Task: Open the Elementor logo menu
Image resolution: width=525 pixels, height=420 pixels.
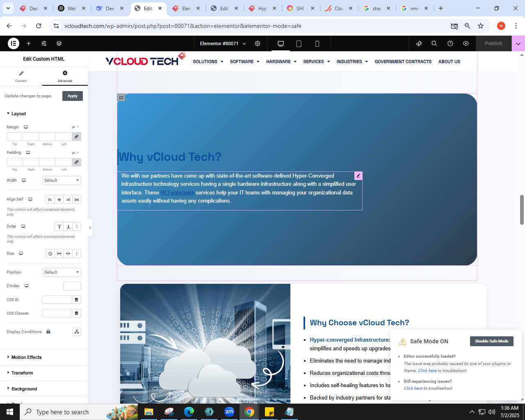Action: [x=14, y=43]
